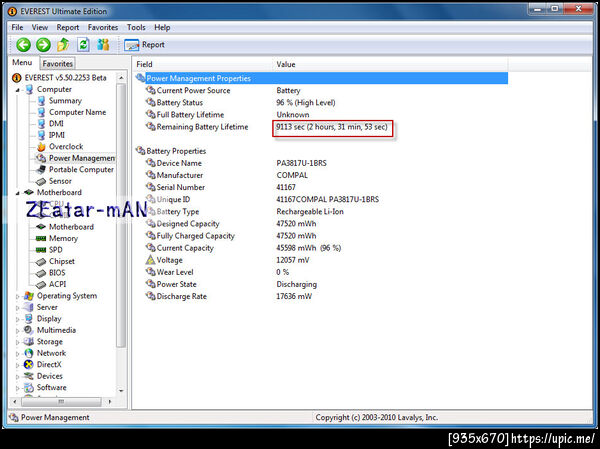This screenshot has width=600, height=449.
Task: Select the Chipset tree icon
Action: coord(41,262)
